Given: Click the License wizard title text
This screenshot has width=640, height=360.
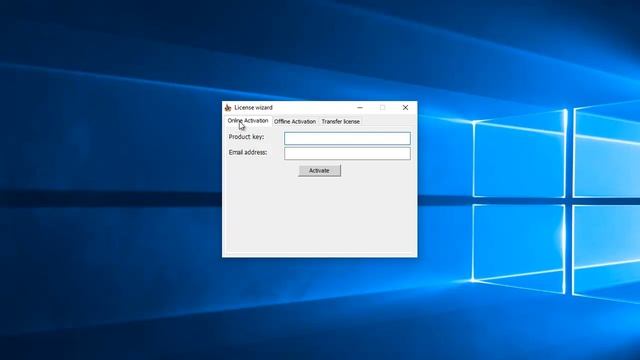Looking at the screenshot, I should 253,108.
